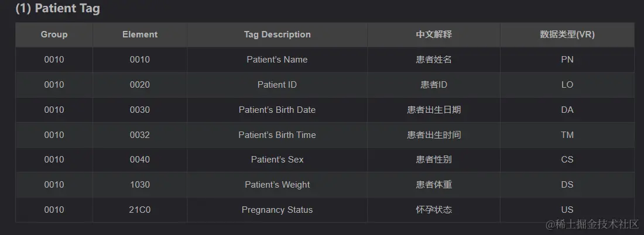Click the Element column header
This screenshot has width=644, height=235.
(140, 34)
